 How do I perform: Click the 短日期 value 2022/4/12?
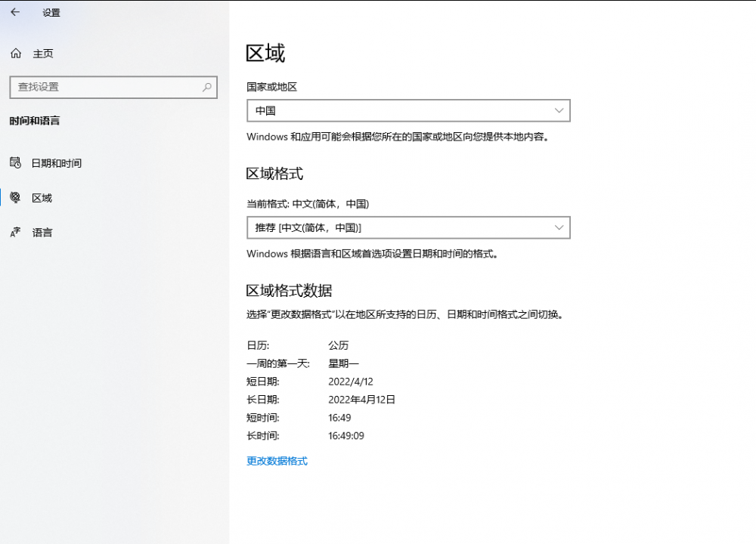coord(351,382)
